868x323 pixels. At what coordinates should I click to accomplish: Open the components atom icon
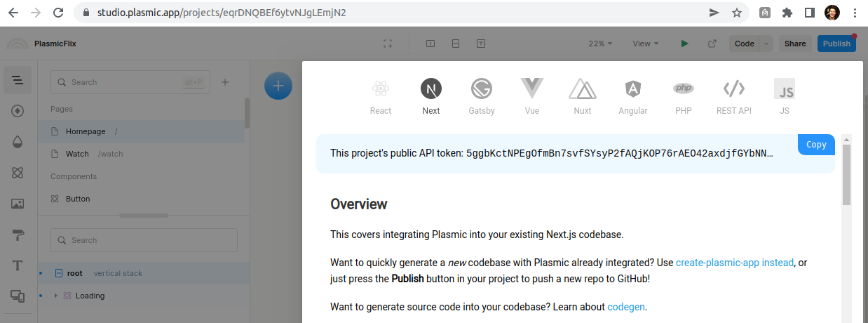click(x=18, y=173)
